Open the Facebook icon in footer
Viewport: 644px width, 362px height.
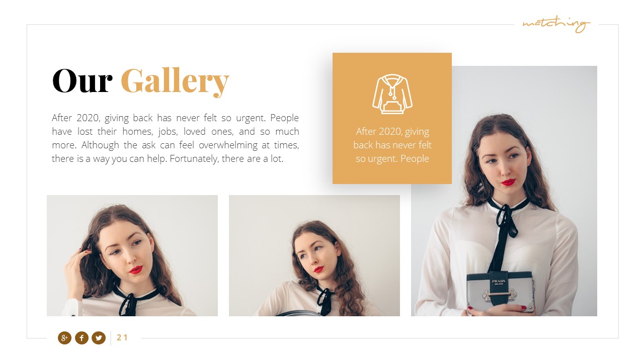tap(82, 338)
